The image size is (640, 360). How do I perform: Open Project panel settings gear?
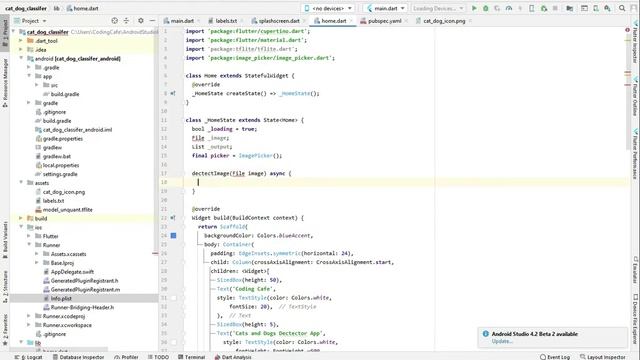coord(141,20)
